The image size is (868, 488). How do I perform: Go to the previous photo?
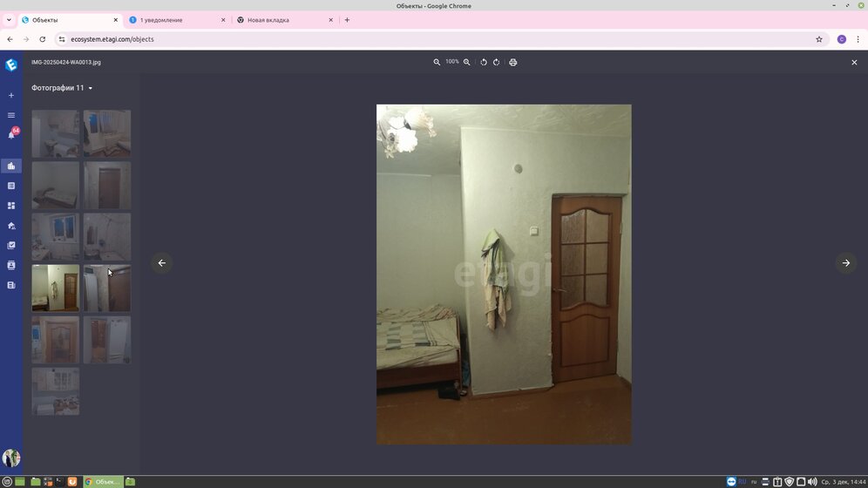pyautogui.click(x=161, y=263)
